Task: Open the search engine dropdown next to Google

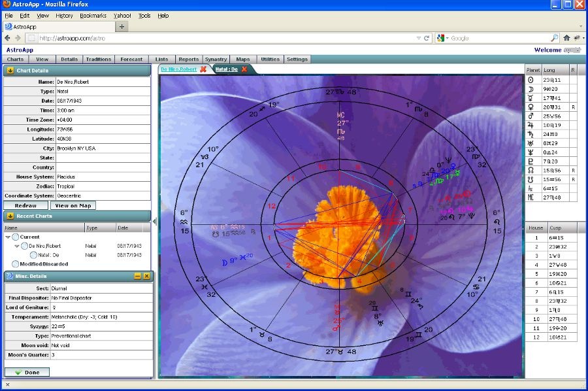Action: click(447, 38)
